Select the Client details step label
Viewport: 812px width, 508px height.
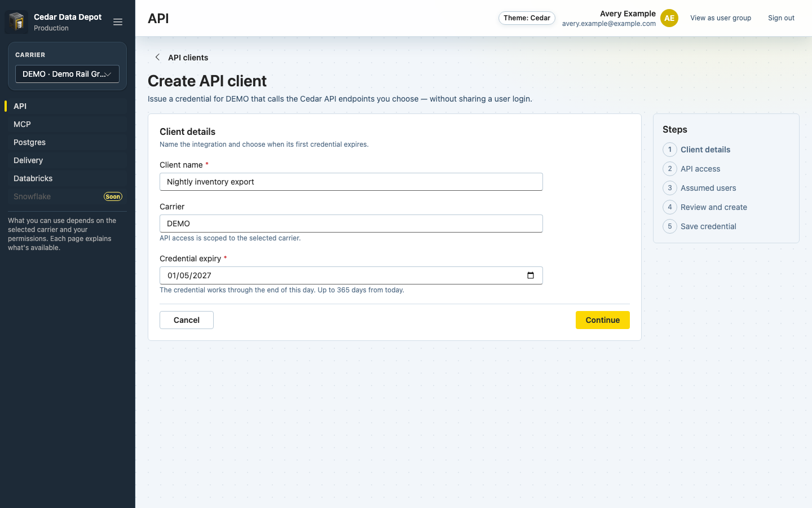pos(705,150)
